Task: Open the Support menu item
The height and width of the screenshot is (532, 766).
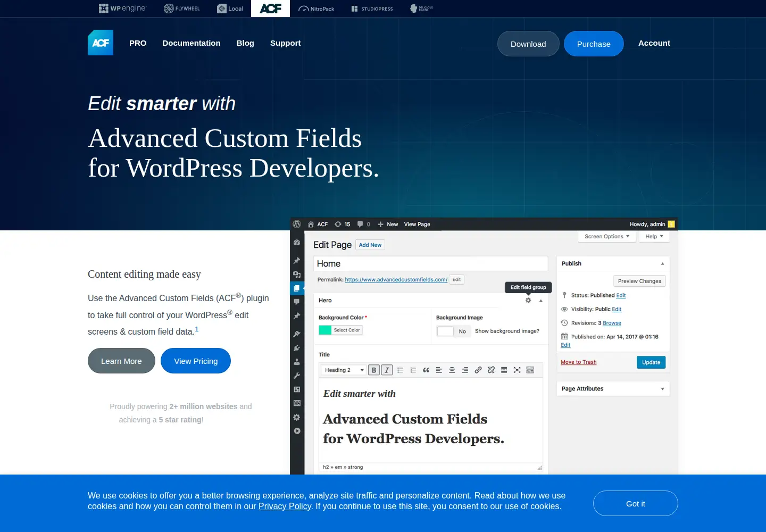Action: 286,43
